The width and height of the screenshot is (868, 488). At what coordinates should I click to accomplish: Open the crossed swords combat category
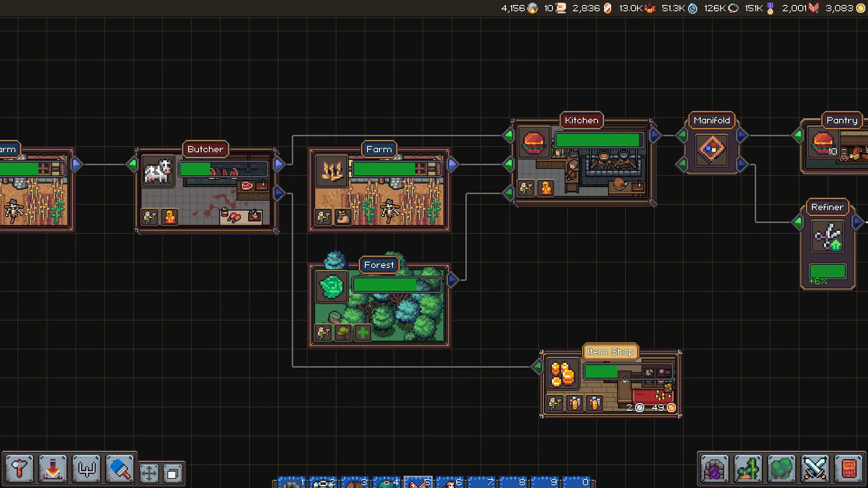click(x=815, y=469)
